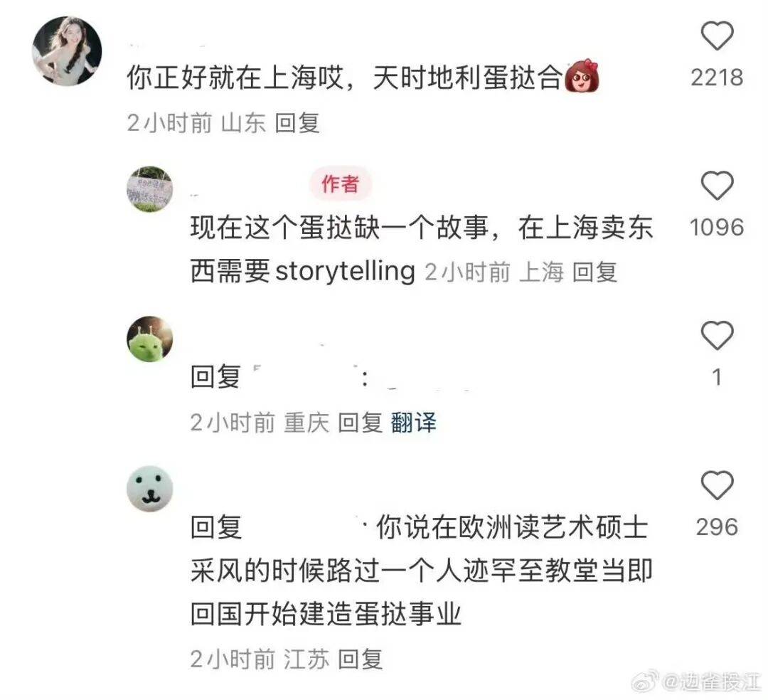Like the Jiangsu comment with 296 likes
The height and width of the screenshot is (700, 768).
click(x=717, y=485)
